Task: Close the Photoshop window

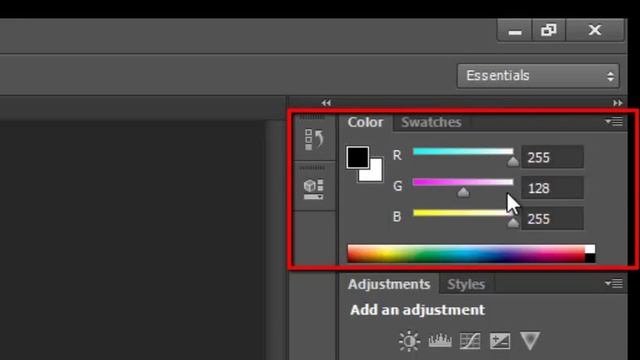Action: (595, 31)
